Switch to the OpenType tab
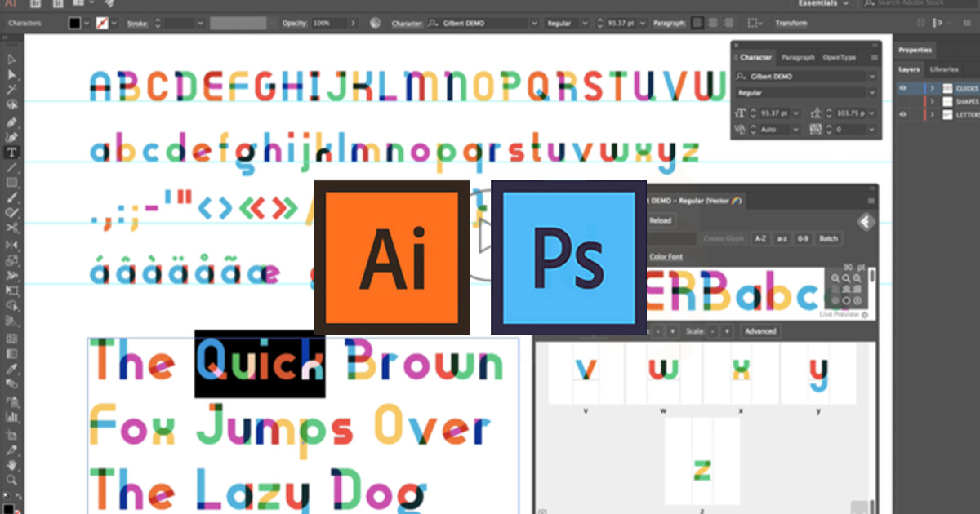Viewport: 980px width, 514px height. 840,58
